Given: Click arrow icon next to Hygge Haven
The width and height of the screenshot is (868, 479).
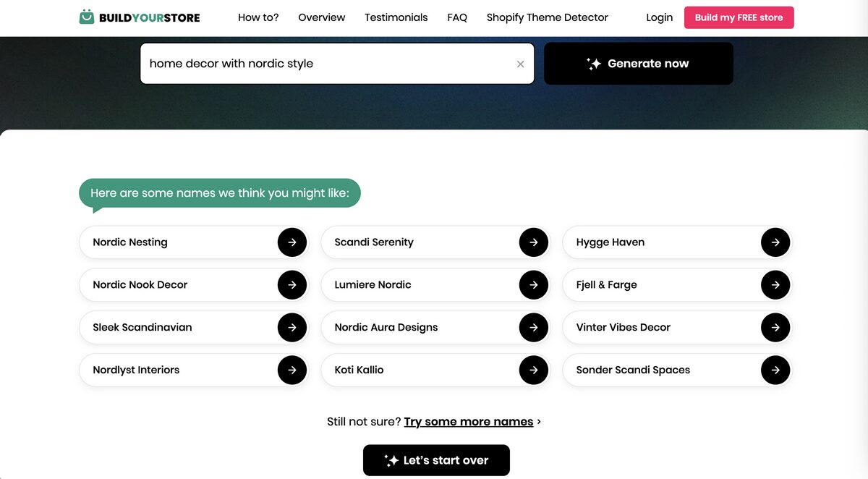Looking at the screenshot, I should [775, 242].
